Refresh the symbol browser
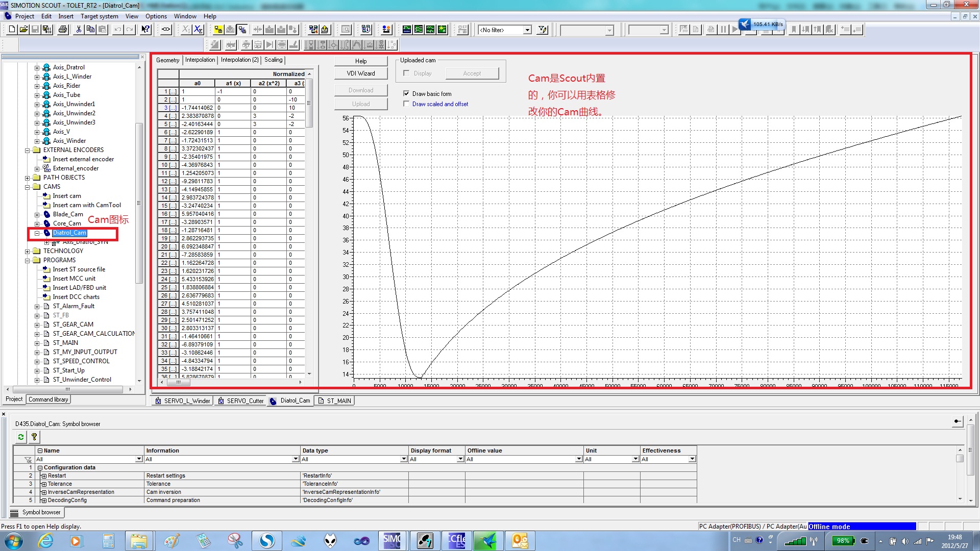980x551 pixels. pos(21,437)
